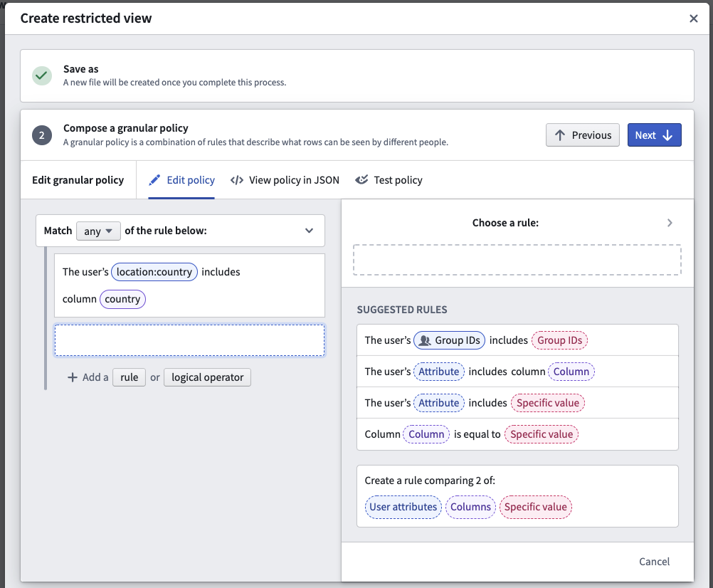Click the Compose a granular policy heading
This screenshot has width=713, height=588.
125,128
